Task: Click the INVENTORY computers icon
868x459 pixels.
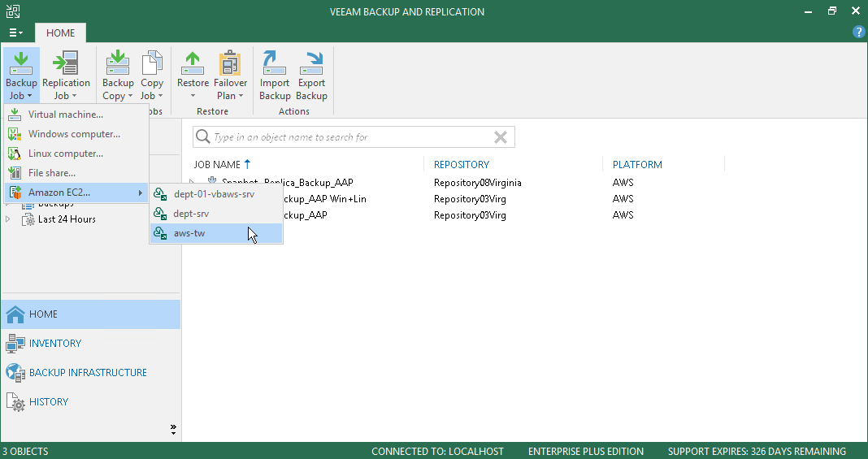Action: click(x=15, y=344)
